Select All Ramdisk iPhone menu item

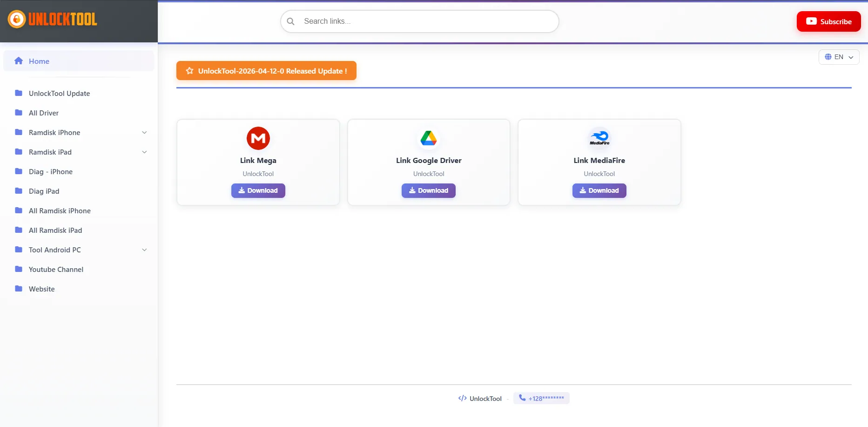[79, 210]
